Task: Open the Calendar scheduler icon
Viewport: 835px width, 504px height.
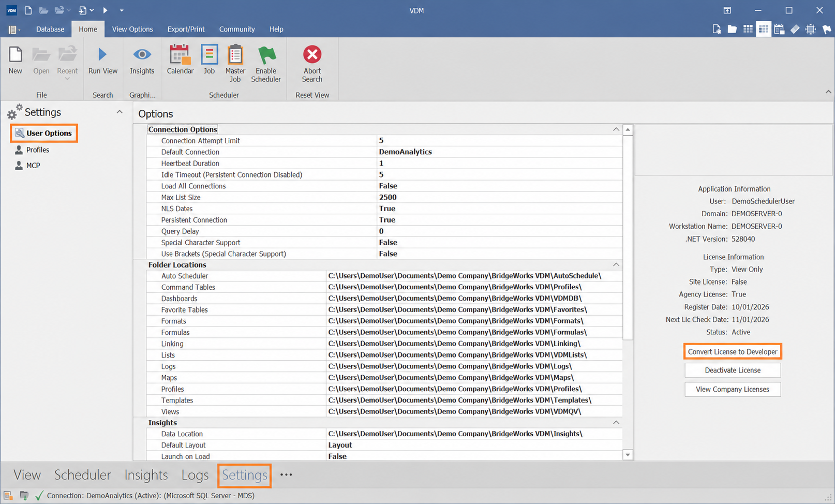Action: click(180, 54)
